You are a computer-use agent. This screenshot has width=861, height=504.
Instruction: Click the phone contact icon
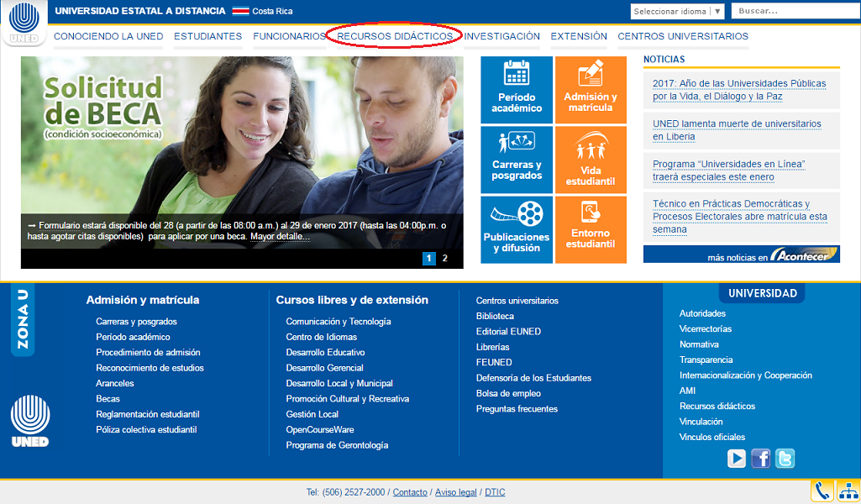click(x=822, y=491)
